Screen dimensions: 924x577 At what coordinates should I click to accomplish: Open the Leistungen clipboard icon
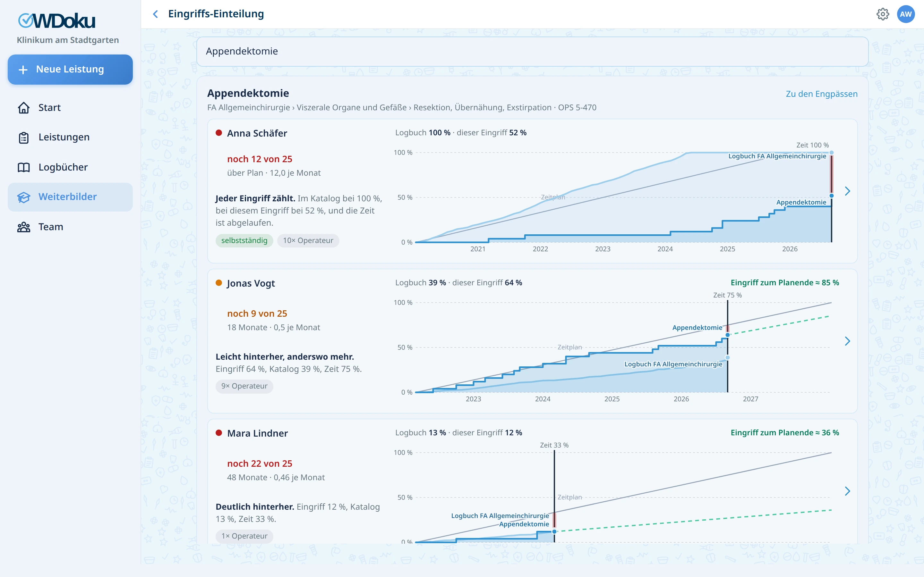[x=24, y=138]
